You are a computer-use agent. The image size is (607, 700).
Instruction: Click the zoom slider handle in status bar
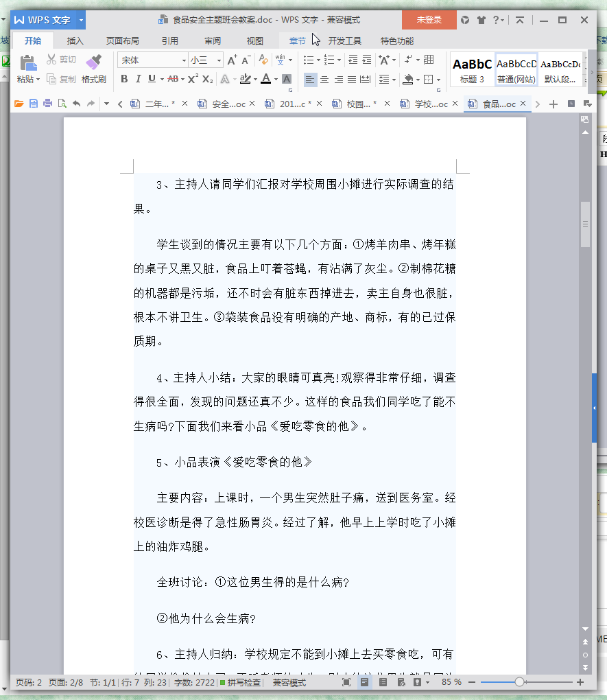(x=519, y=682)
